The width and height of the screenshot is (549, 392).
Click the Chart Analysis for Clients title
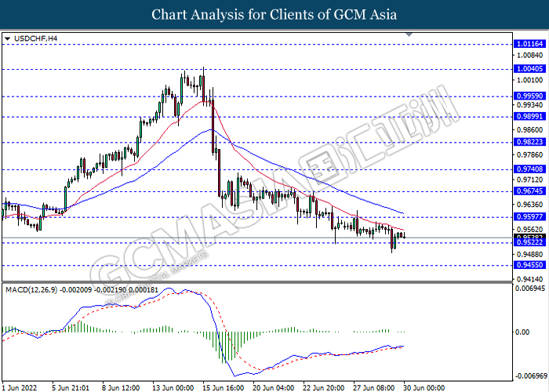[x=274, y=14]
